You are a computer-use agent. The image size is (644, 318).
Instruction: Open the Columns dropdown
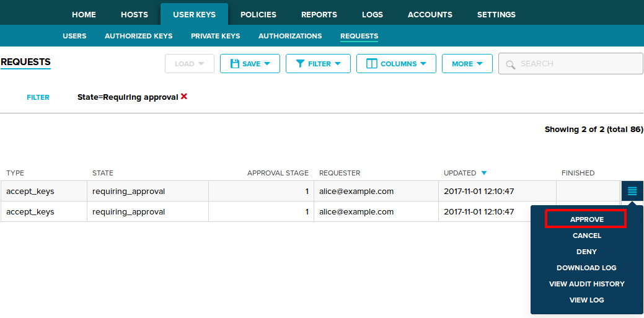coord(396,64)
